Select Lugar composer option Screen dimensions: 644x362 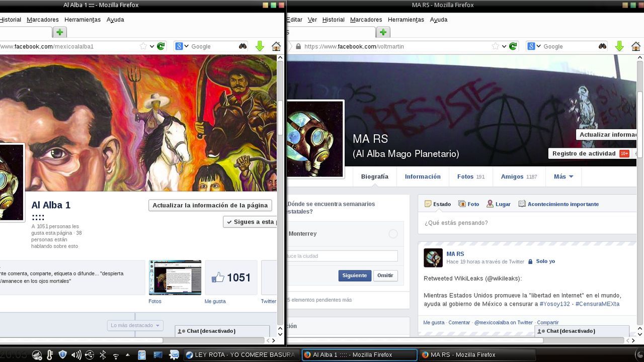click(x=498, y=204)
